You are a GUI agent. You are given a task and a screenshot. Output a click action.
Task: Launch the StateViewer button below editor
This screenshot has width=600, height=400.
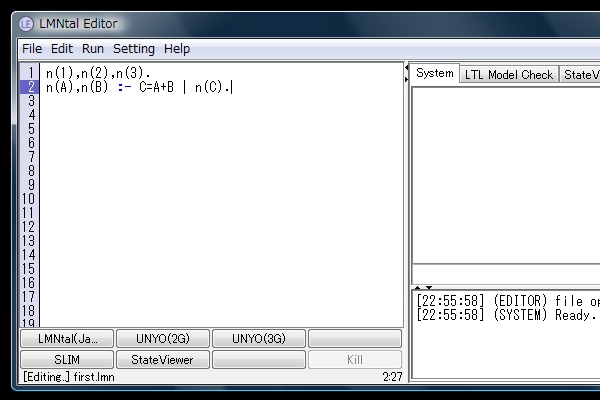click(163, 359)
